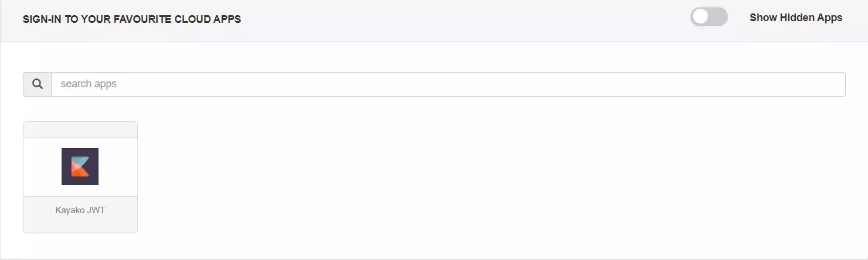This screenshot has height=260, width=868.
Task: Open the Kayako JWT app tile
Action: (x=80, y=177)
